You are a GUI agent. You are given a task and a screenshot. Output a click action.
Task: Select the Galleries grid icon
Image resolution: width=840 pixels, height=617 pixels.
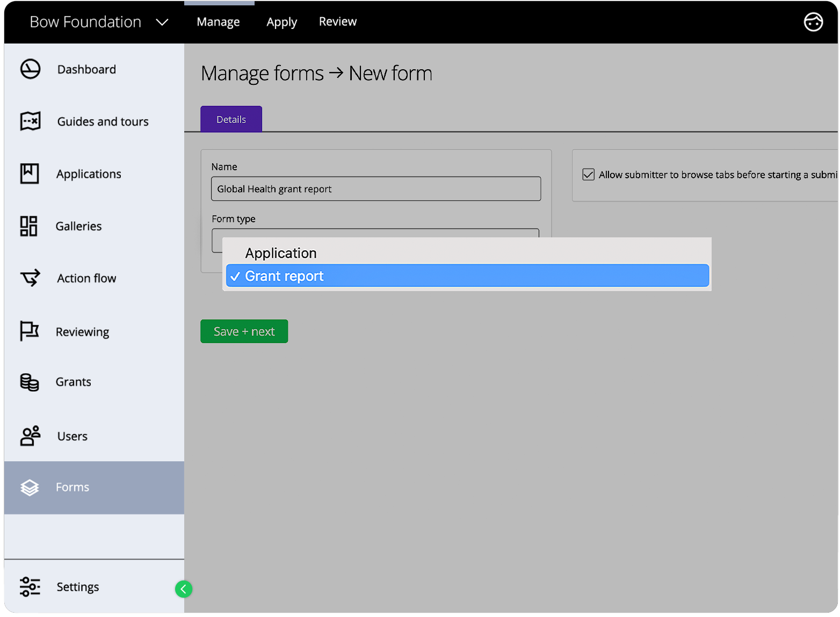29,226
